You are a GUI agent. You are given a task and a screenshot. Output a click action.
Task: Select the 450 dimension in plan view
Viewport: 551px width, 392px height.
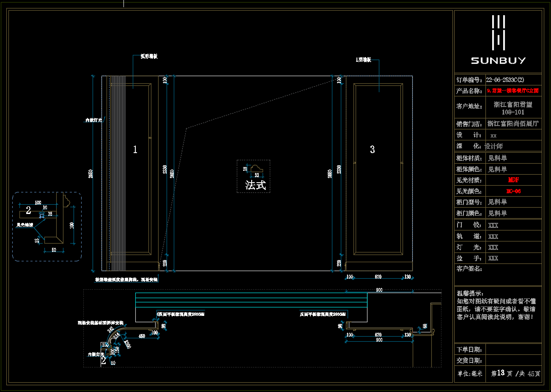tap(142, 336)
